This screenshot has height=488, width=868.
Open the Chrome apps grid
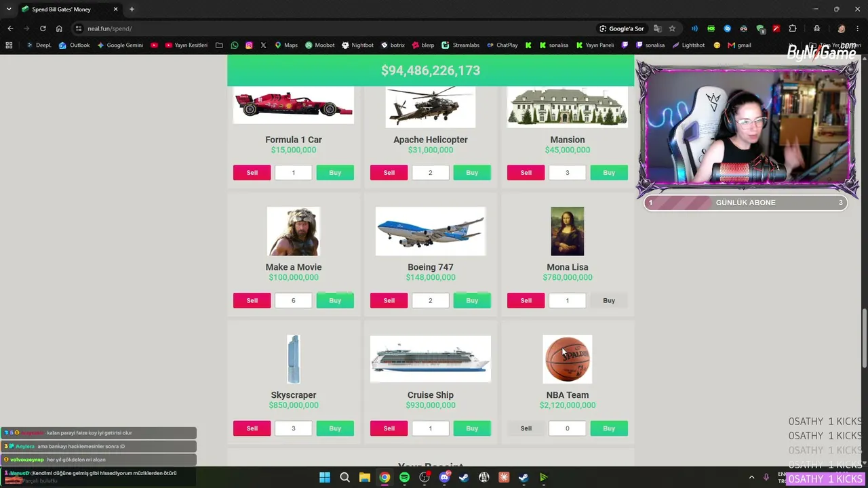coord(9,45)
